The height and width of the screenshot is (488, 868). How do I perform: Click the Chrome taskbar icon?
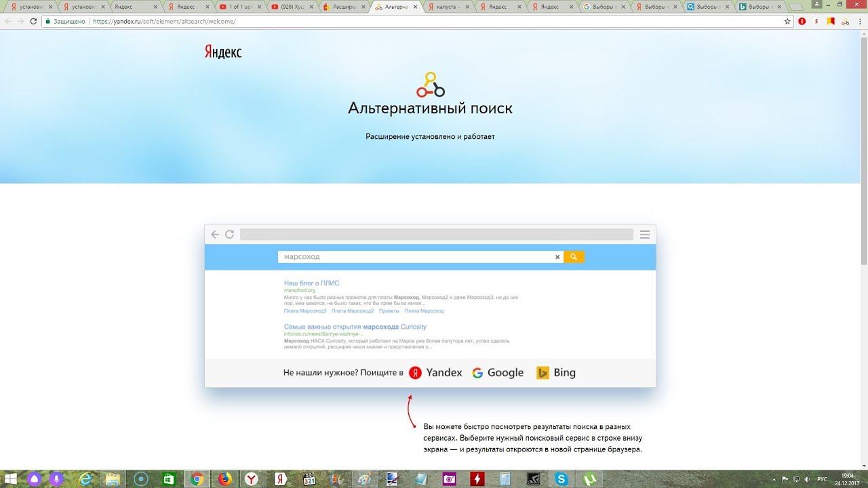point(197,479)
